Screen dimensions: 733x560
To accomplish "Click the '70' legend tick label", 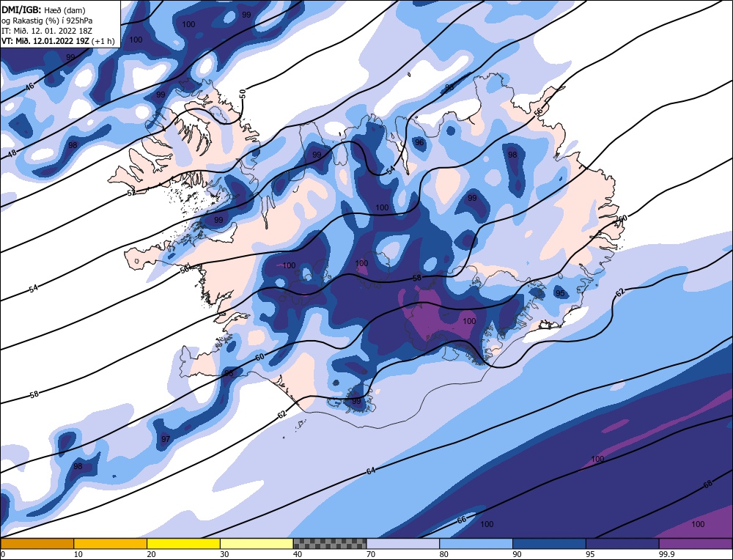I will [371, 554].
